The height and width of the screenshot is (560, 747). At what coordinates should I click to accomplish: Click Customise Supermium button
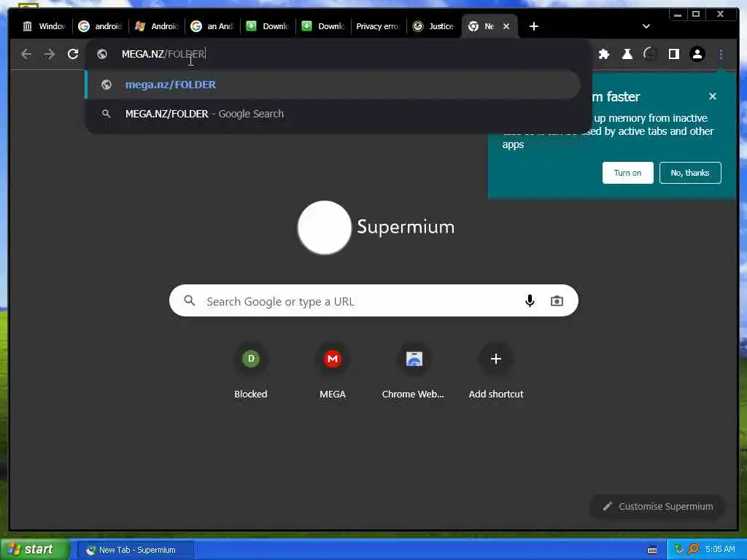pyautogui.click(x=657, y=507)
